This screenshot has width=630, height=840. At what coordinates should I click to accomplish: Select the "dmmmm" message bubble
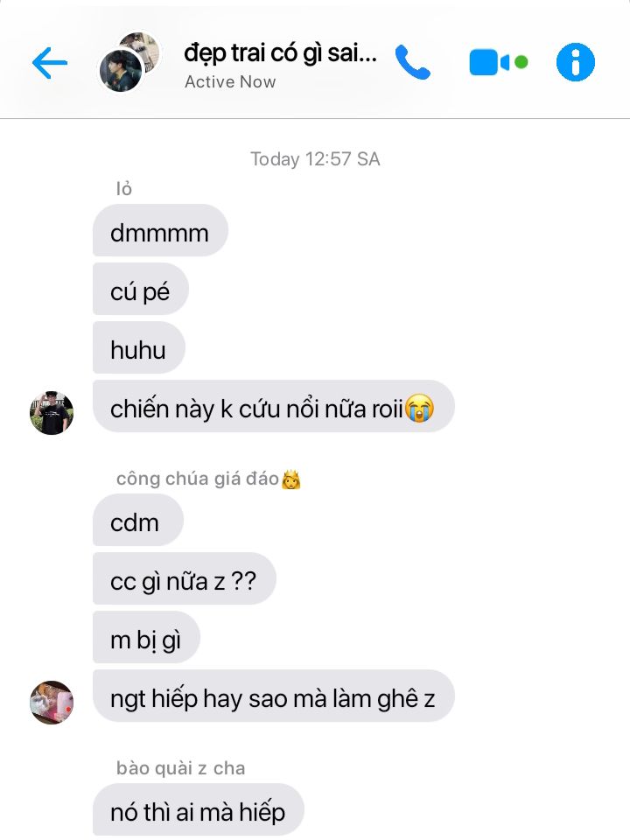coord(160,230)
